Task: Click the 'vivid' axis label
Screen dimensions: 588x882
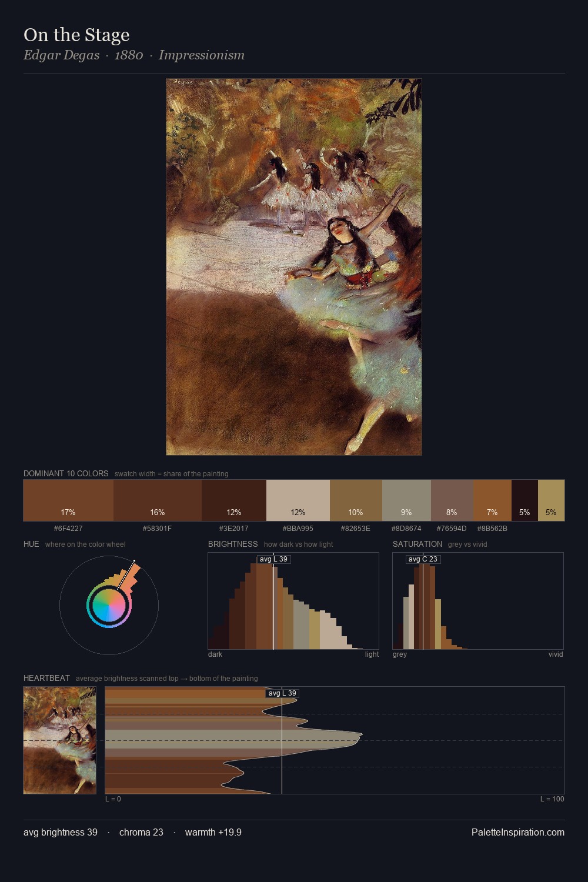Action: tap(556, 654)
